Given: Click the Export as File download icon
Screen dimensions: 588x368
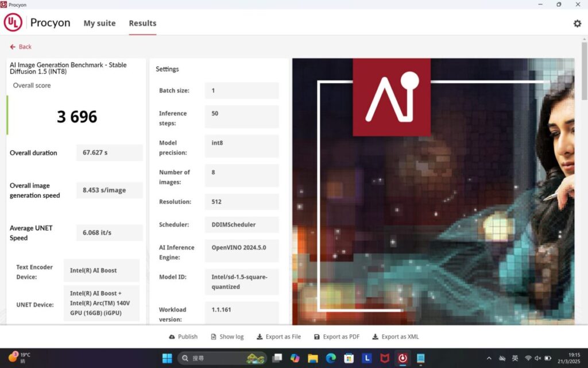Looking at the screenshot, I should tap(259, 337).
